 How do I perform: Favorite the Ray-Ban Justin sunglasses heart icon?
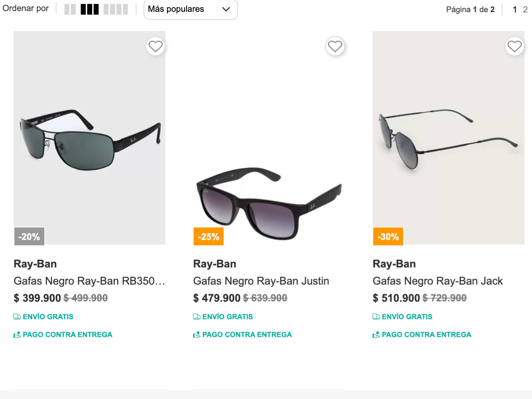(335, 46)
